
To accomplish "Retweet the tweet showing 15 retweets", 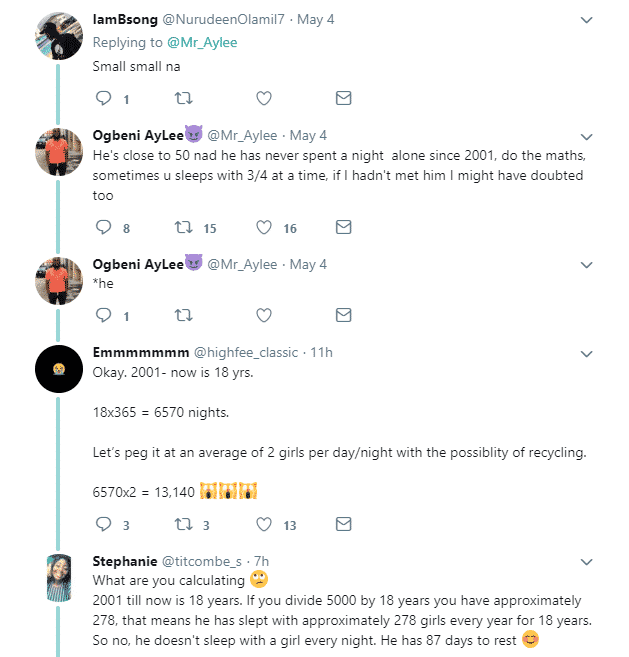I will click(x=183, y=228).
